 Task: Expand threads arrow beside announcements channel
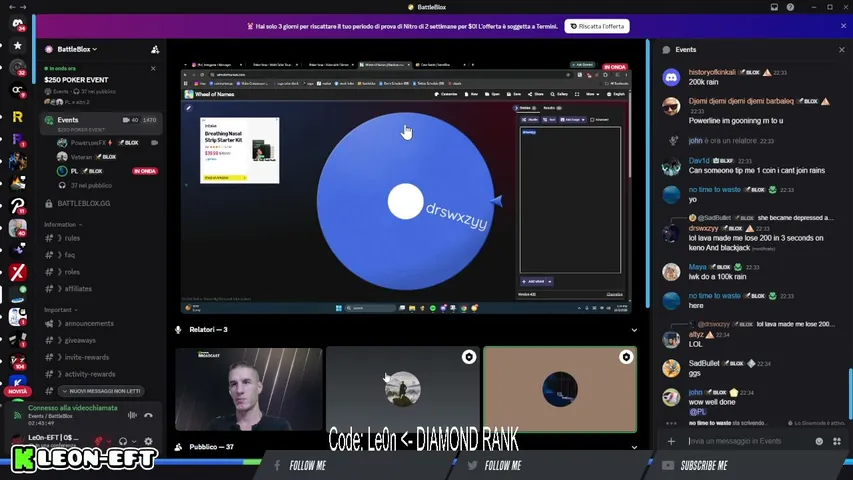pos(60,324)
